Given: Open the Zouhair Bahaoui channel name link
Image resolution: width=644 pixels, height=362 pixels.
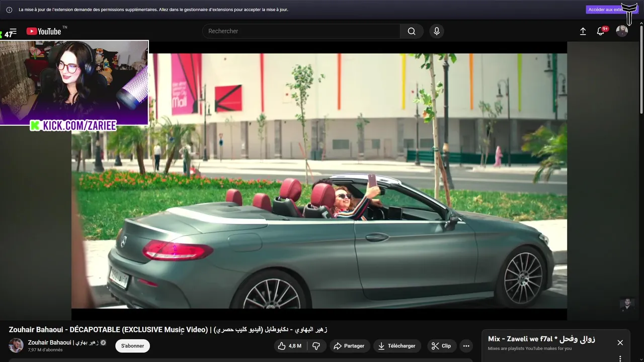Looking at the screenshot, I should 63,342.
